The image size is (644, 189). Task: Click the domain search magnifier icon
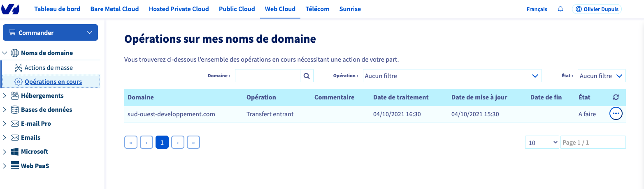click(307, 76)
